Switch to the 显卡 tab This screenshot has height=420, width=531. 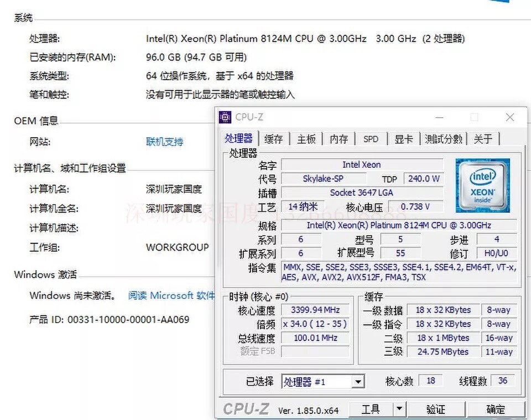403,139
